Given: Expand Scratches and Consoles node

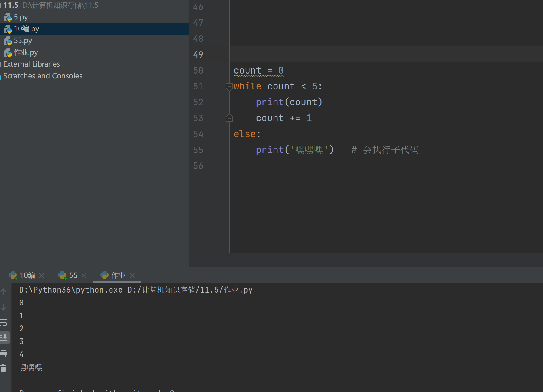Looking at the screenshot, I should click(43, 76).
